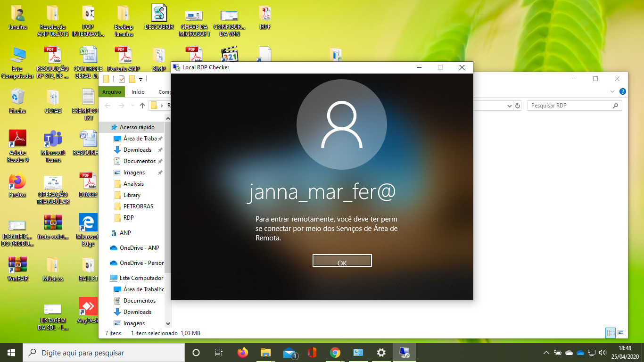Screen dimensions: 644x362
Task: Click the navigation pane scrollbar down arrow
Action: pos(168,324)
